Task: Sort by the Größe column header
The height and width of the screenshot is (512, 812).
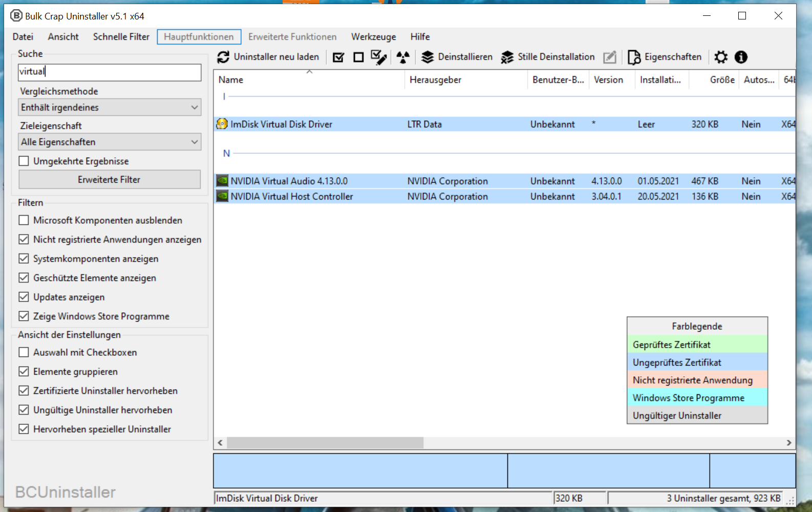Action: pos(714,80)
